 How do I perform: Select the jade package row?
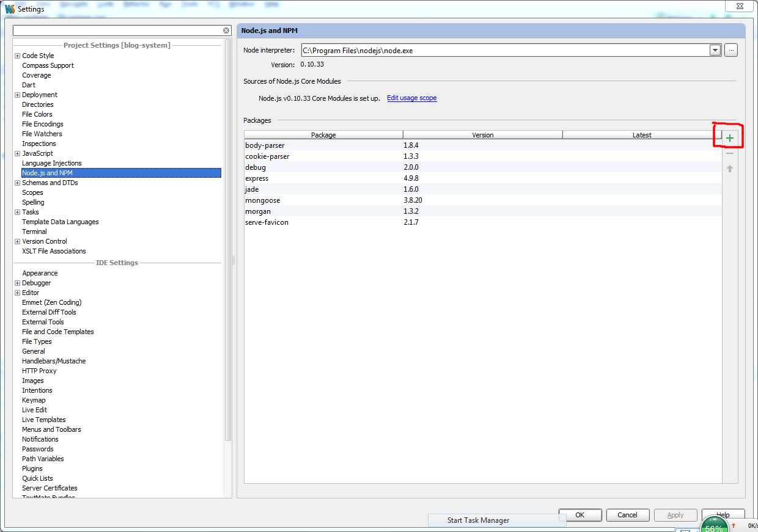(x=483, y=189)
